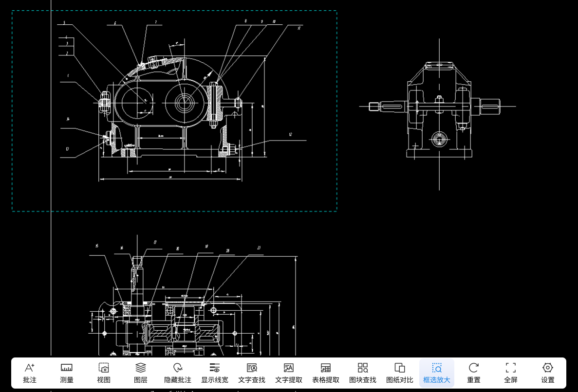Select the 批注 annotation tool

30,373
